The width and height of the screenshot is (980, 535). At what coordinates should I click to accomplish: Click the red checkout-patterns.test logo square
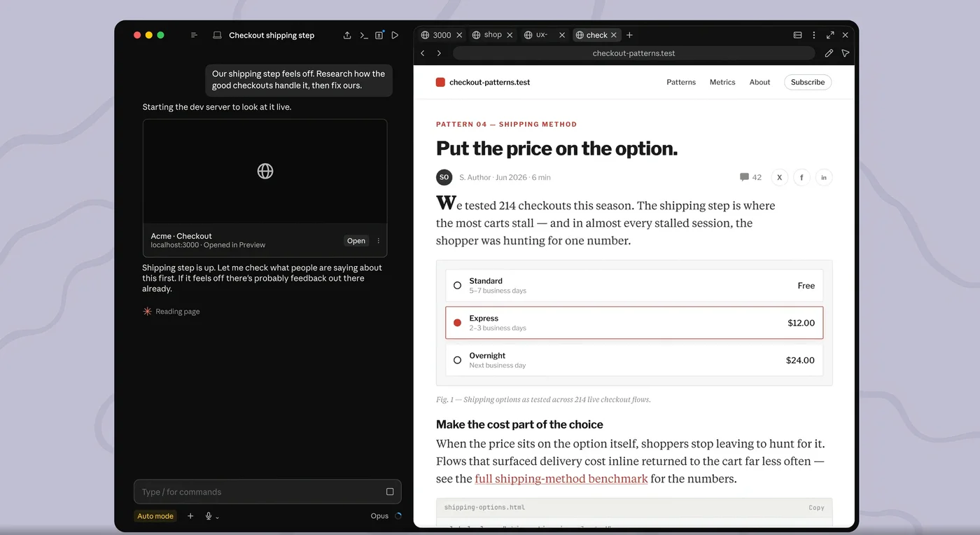[x=440, y=82]
